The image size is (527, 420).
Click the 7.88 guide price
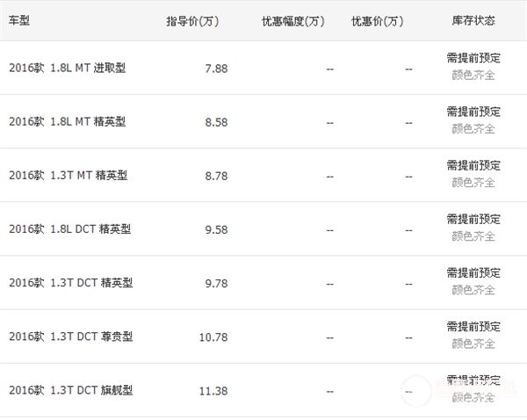coord(216,68)
